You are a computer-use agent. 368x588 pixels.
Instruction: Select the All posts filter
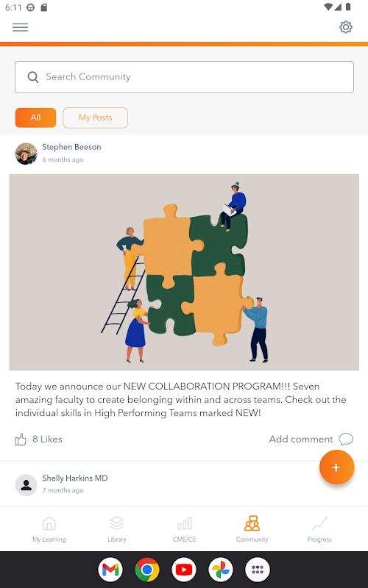[35, 118]
